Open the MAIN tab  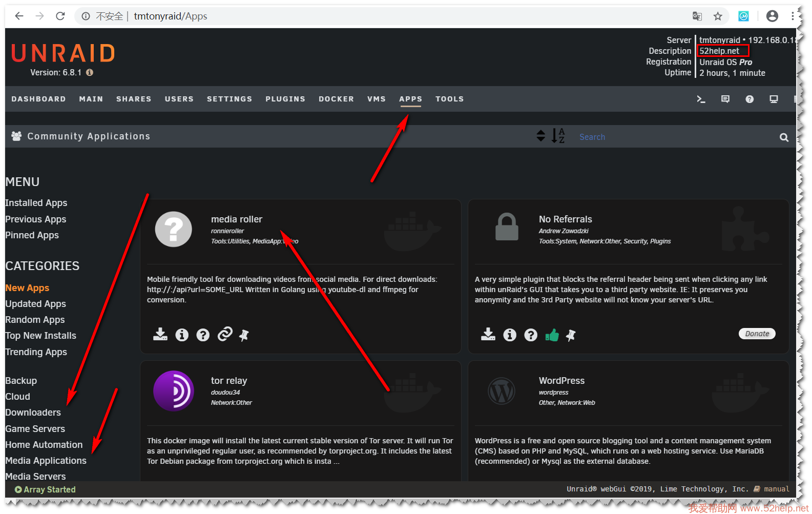[x=91, y=99]
